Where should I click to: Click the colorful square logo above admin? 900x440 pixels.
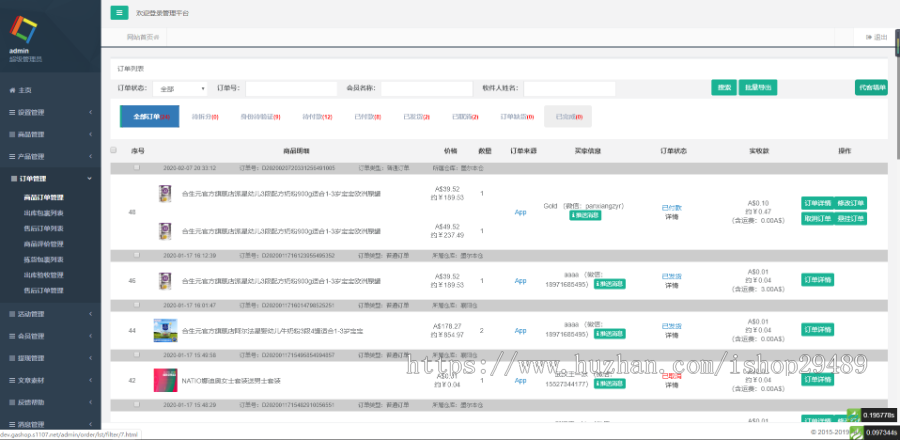(x=24, y=30)
